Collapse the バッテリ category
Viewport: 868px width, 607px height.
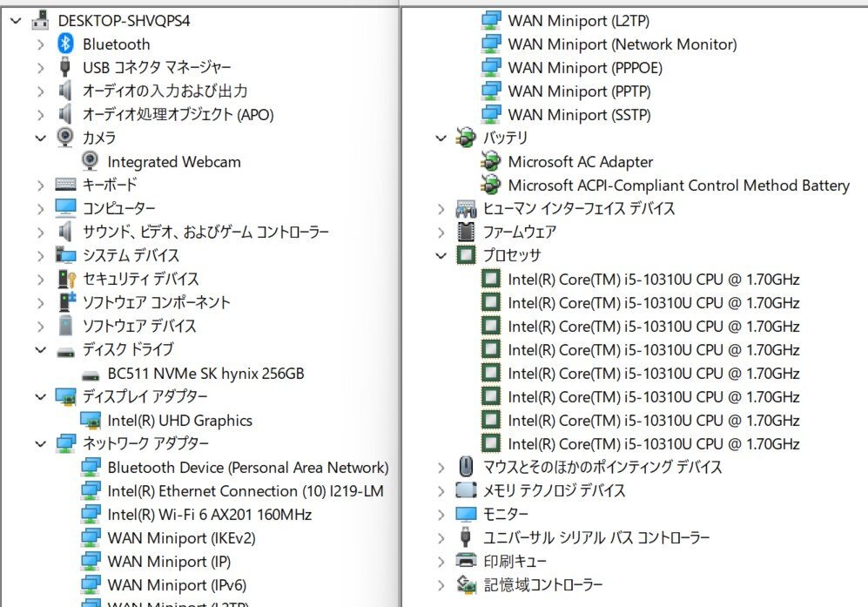click(441, 138)
